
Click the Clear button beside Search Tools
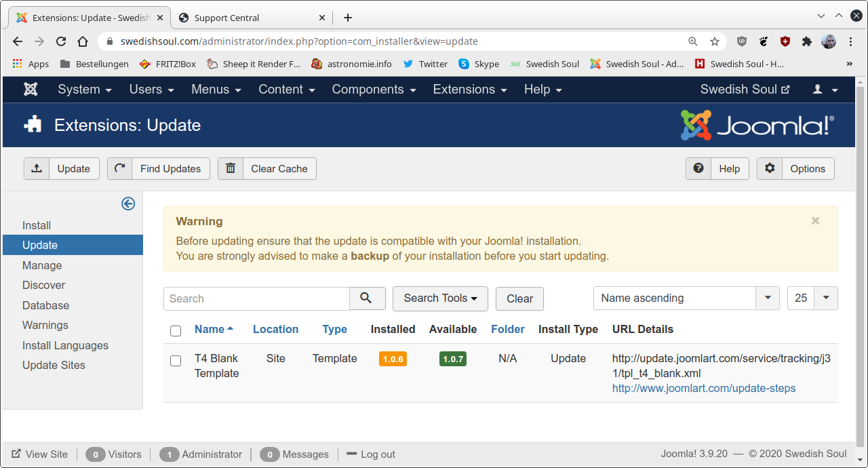(x=519, y=298)
